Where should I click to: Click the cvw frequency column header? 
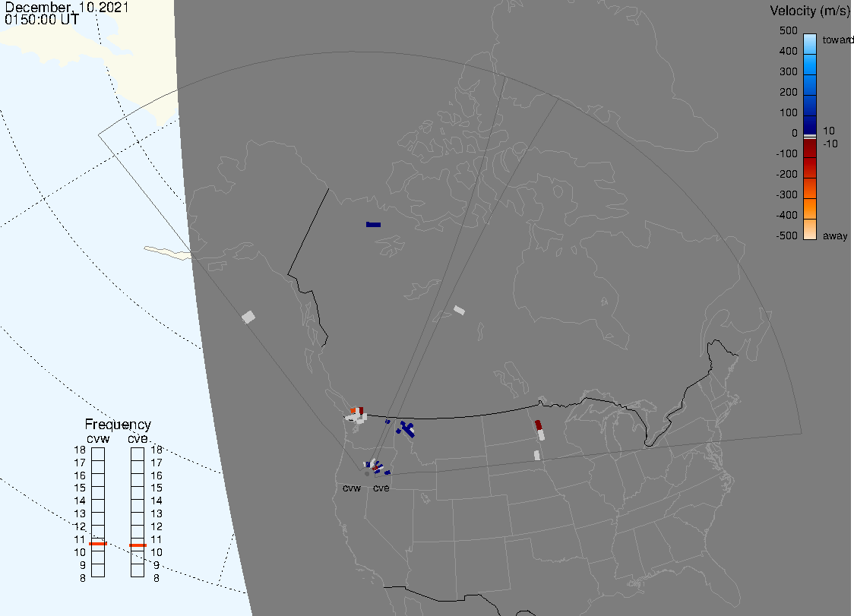point(98,438)
